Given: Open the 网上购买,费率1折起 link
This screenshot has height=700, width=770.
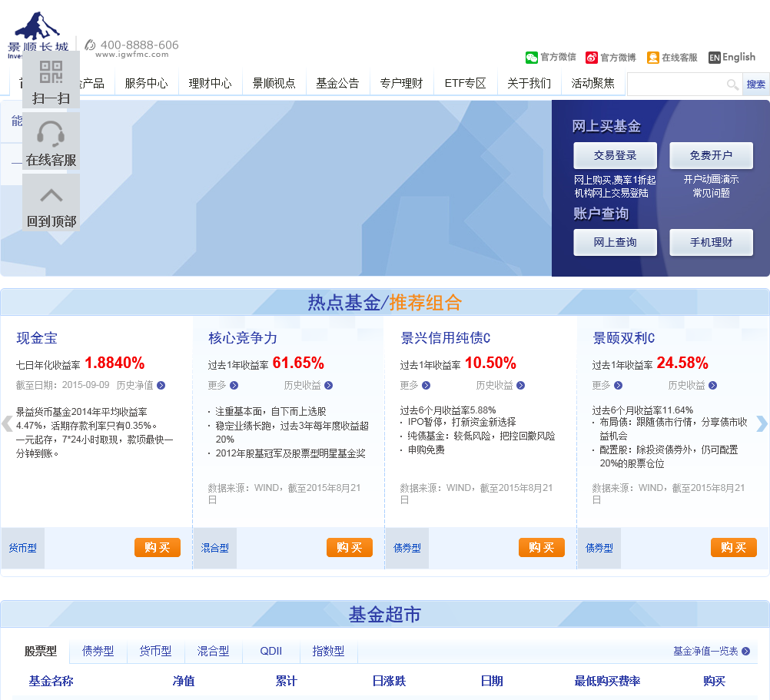Looking at the screenshot, I should pyautogui.click(x=615, y=180).
